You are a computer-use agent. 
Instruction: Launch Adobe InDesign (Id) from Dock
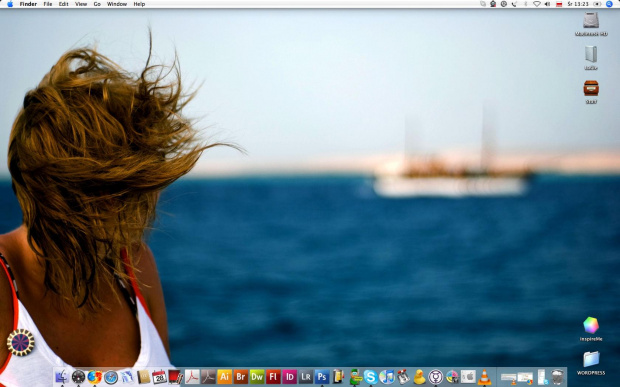tap(289, 377)
